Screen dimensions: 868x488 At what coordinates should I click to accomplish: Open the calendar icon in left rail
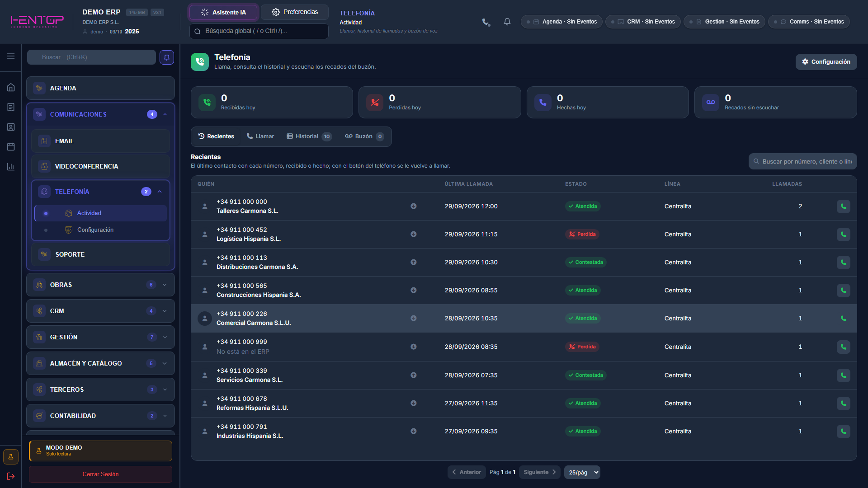[x=11, y=147]
